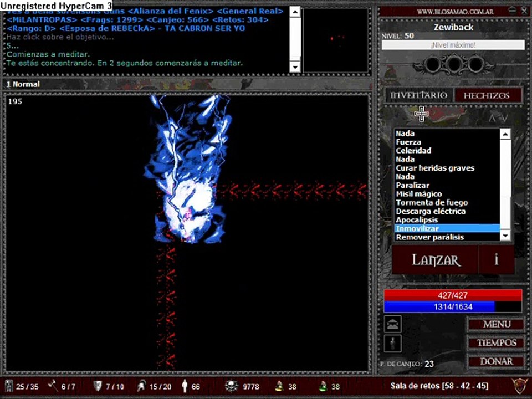Click the left round socket under level bar
Screen dimensions: 532x399
click(433, 64)
